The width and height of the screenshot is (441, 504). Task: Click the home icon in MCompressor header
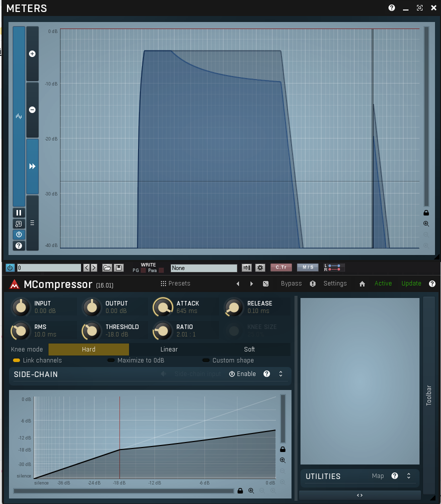362,283
